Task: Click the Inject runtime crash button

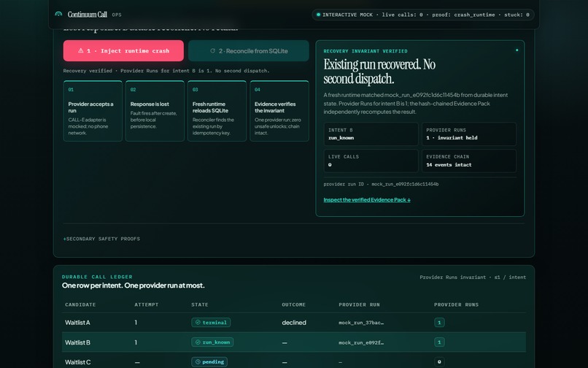Action: point(123,50)
